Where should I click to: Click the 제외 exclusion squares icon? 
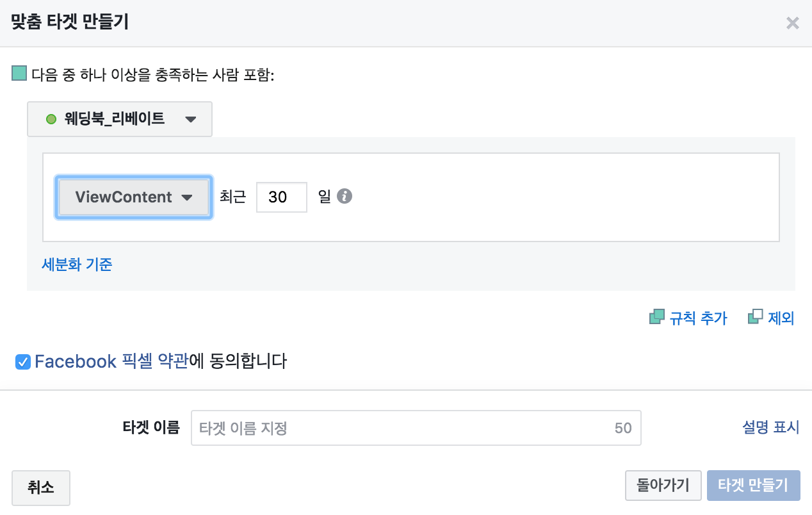pyautogui.click(x=756, y=317)
